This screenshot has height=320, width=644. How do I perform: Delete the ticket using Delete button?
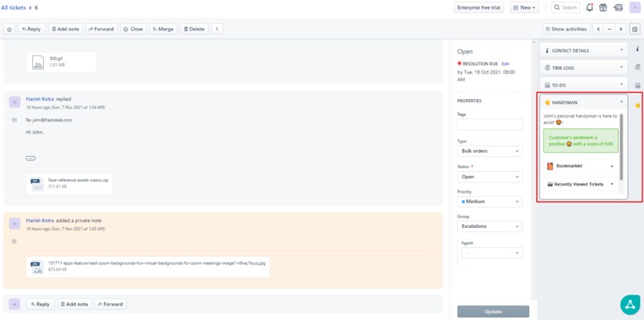(194, 30)
